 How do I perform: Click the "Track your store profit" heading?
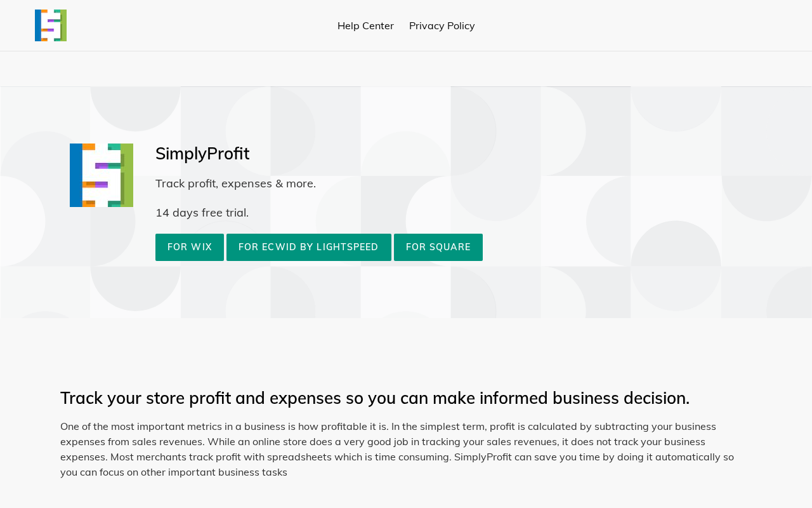click(375, 398)
